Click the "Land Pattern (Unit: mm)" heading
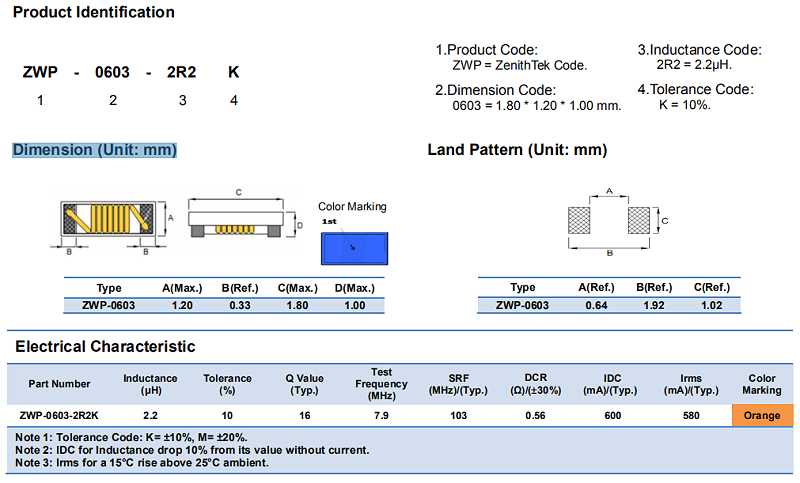 517,150
